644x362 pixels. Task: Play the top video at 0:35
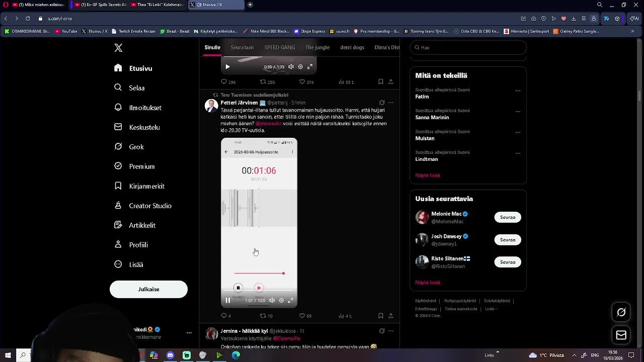tap(227, 66)
